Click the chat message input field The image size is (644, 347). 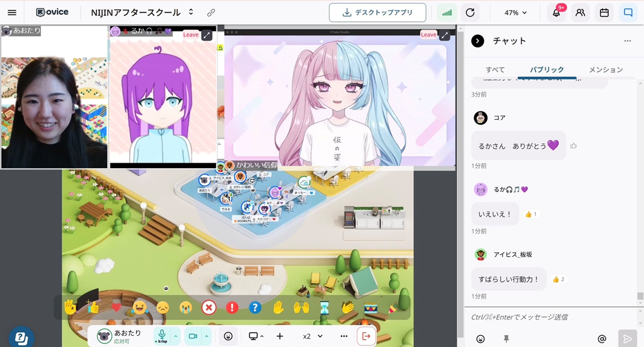pos(549,317)
